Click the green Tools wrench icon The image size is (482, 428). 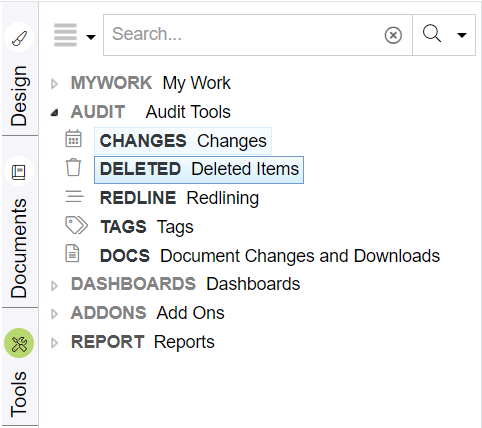19,343
